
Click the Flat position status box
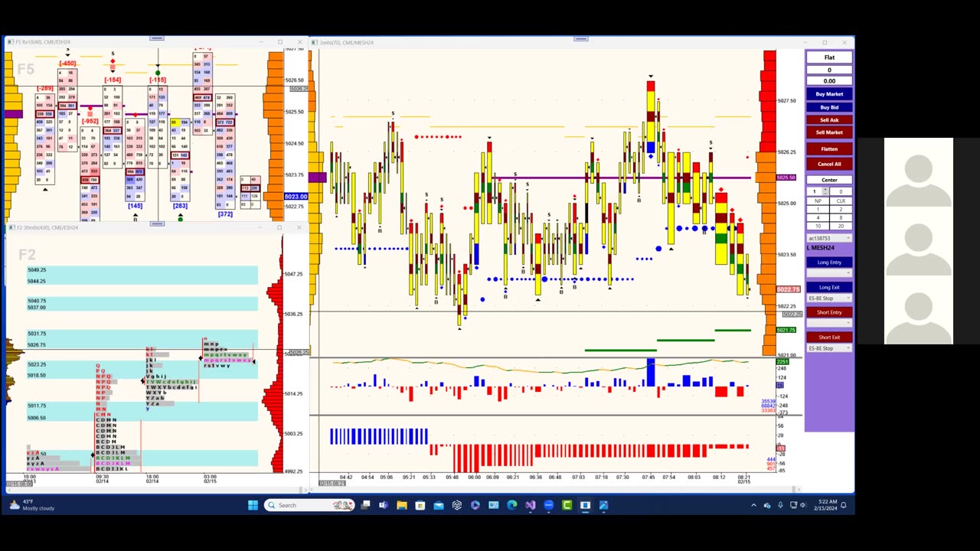point(829,57)
